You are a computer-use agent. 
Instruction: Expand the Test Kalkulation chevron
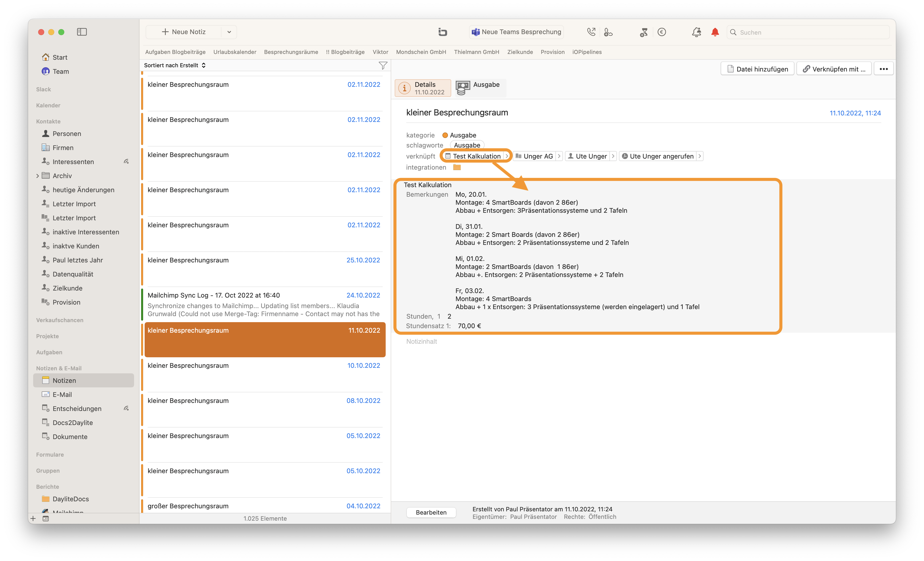[507, 156]
